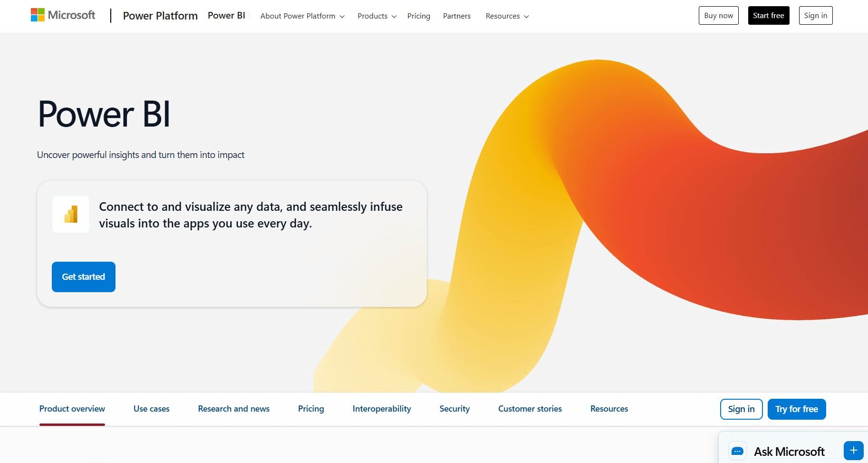Click Sign in at top right header
Image resolution: width=868 pixels, height=463 pixels.
(x=815, y=16)
